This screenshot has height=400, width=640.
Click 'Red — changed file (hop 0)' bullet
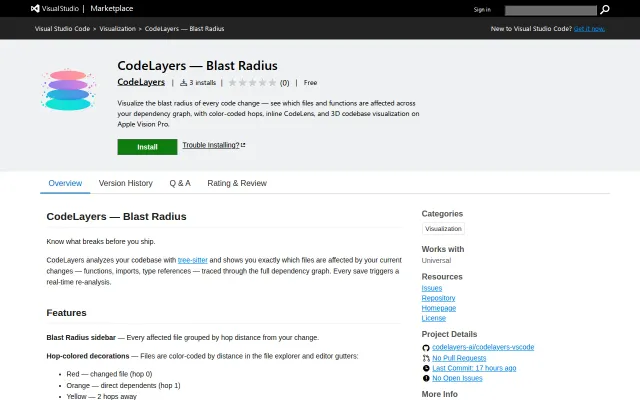tap(109, 374)
